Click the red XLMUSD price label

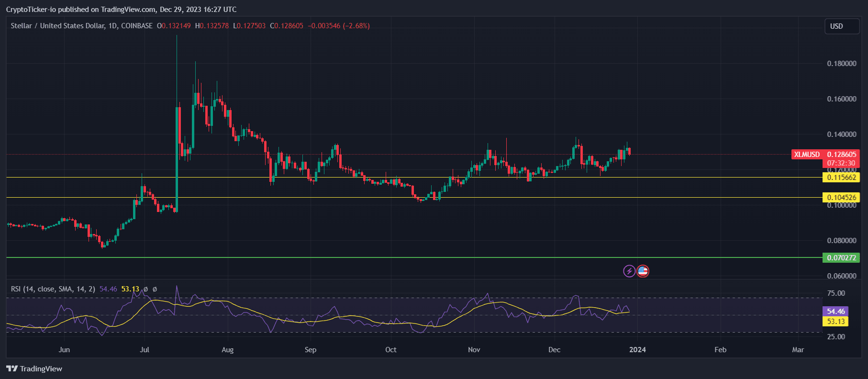807,155
